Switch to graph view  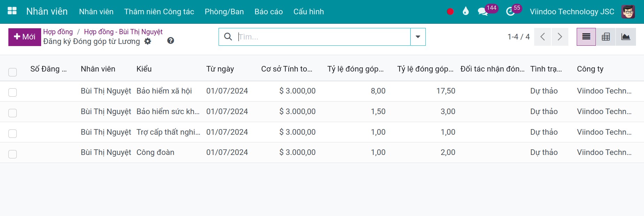(x=626, y=37)
